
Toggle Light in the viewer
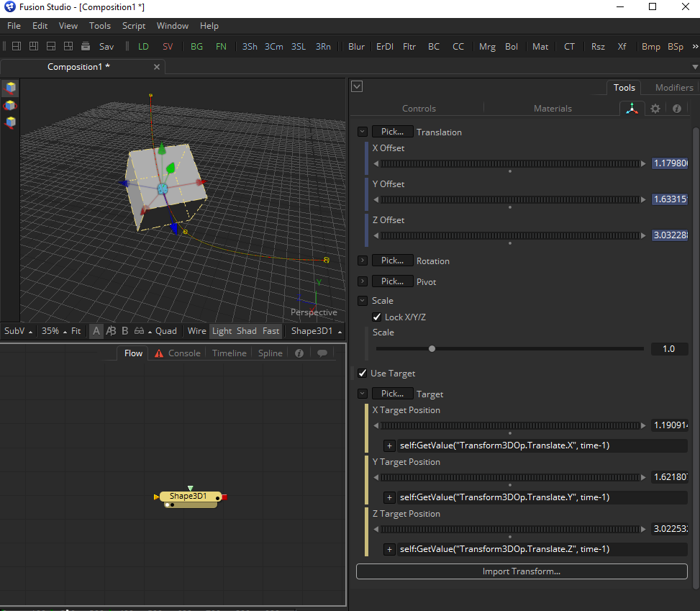(222, 331)
